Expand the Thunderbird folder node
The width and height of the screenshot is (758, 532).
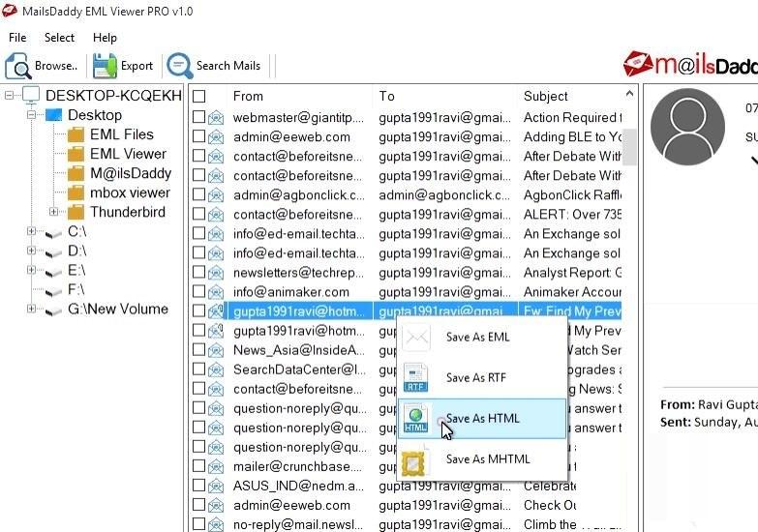click(x=53, y=212)
